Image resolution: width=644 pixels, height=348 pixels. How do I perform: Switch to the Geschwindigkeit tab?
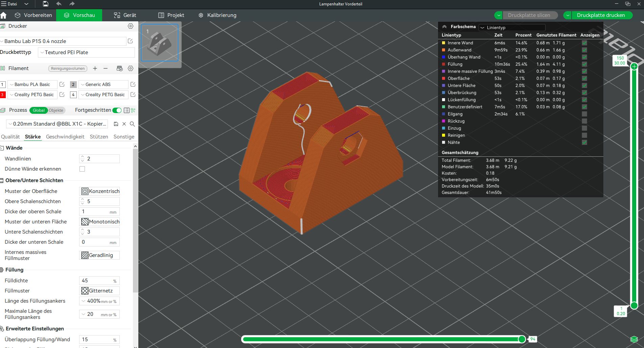click(65, 137)
